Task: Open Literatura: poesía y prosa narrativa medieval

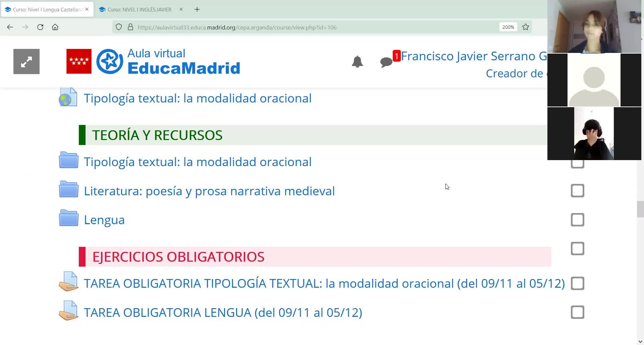Action: point(209,191)
